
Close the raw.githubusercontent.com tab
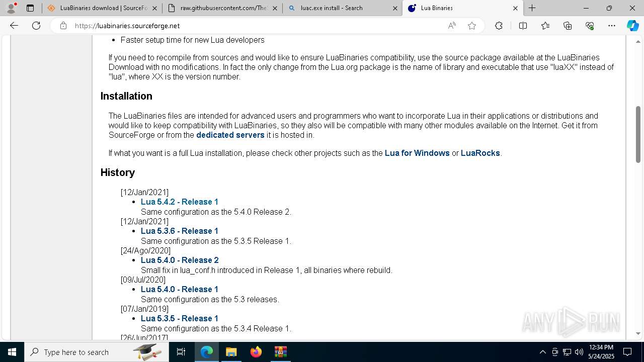(x=275, y=8)
